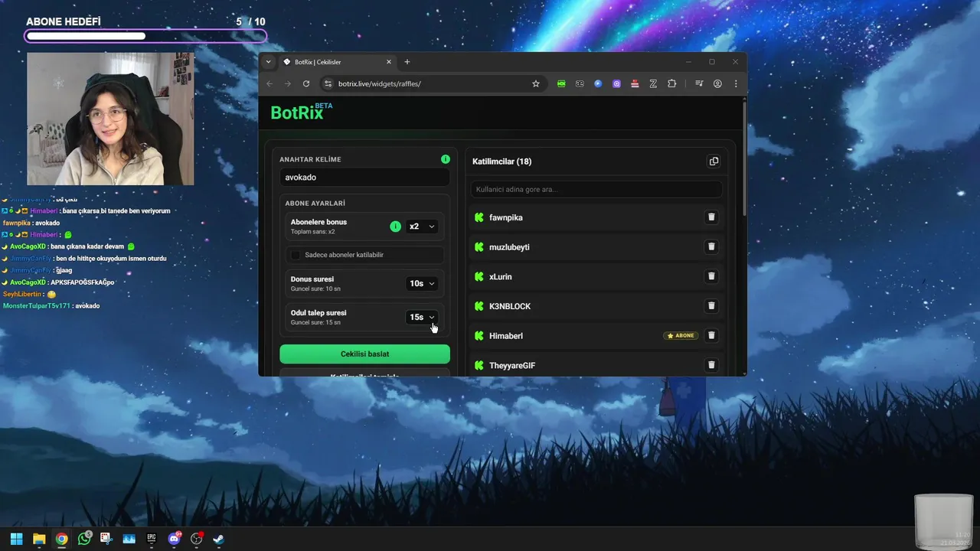Select the K3NBLOCK participant name
Screen dimensions: 980x551
(x=510, y=306)
